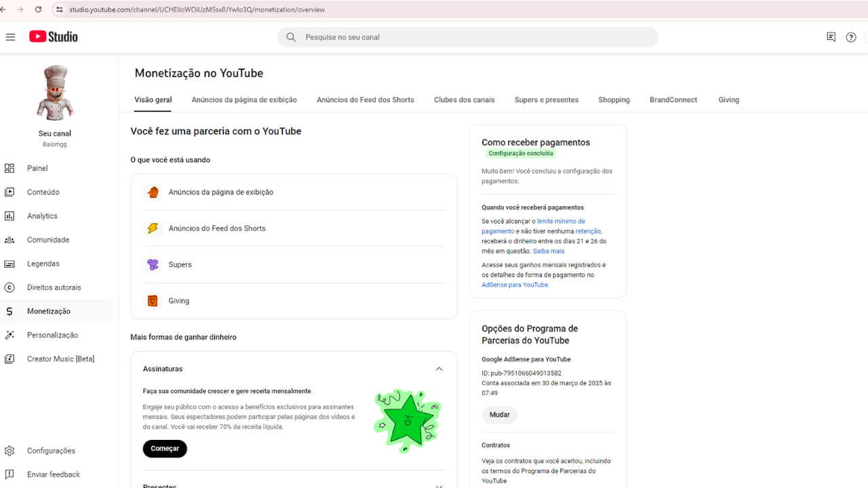Click the orange Giving icon
Screen dimensions: 868x488
pyautogui.click(x=153, y=301)
